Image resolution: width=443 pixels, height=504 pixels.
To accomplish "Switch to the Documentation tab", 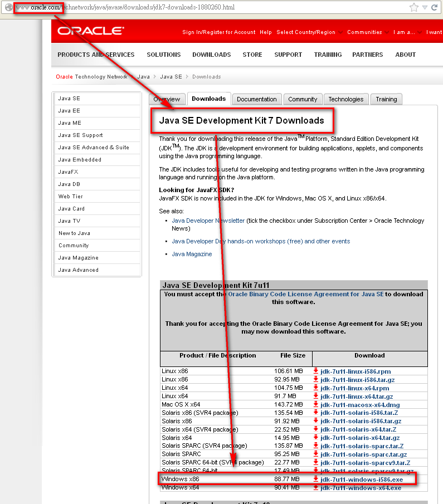I will point(257,99).
